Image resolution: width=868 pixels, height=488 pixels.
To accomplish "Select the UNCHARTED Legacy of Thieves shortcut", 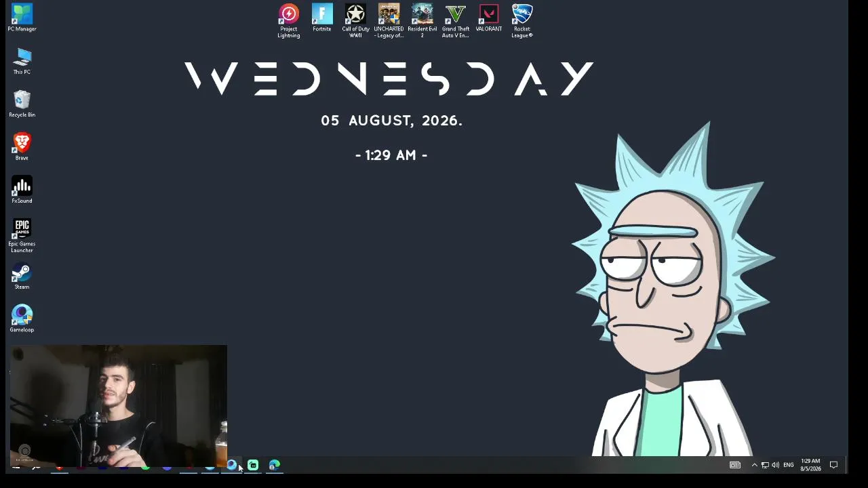I will coord(389,21).
